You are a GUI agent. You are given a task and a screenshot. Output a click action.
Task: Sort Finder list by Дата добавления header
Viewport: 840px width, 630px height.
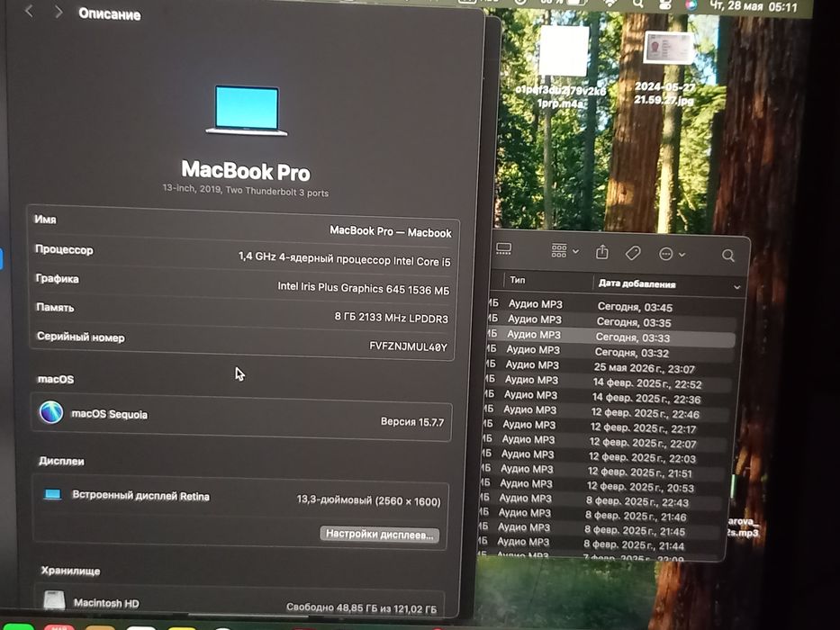click(x=637, y=283)
